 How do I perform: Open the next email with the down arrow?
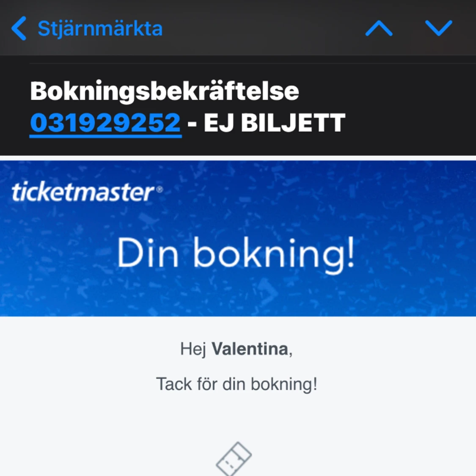pos(440,28)
